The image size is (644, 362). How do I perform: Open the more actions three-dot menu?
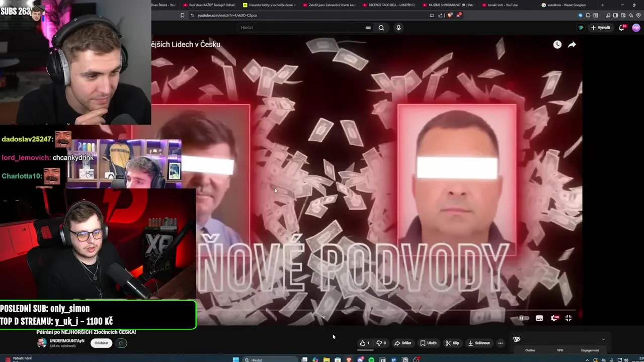pos(500,343)
